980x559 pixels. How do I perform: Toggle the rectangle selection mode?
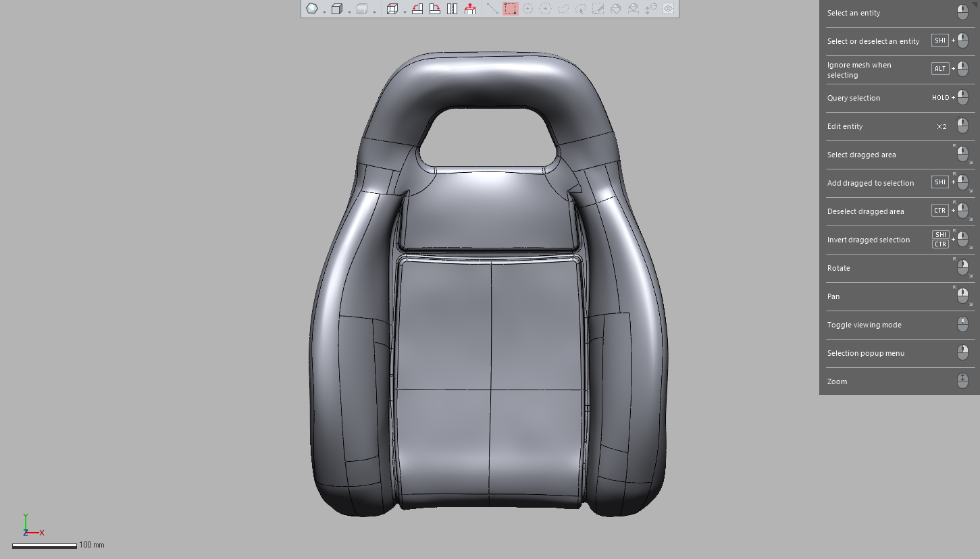click(x=511, y=9)
